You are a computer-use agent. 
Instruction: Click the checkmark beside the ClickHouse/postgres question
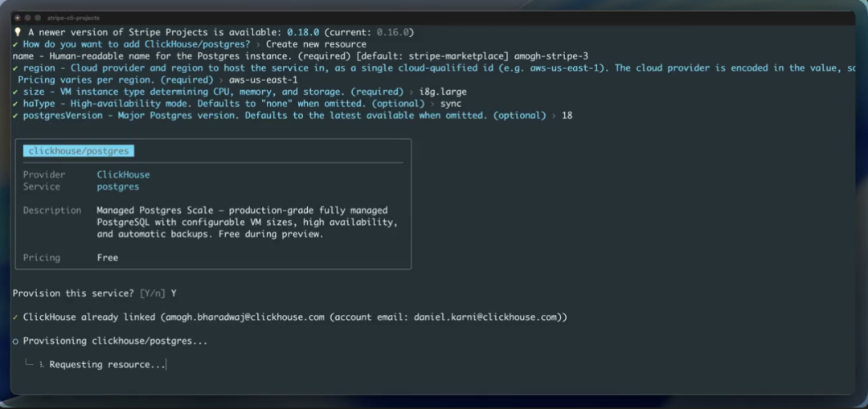[15, 44]
